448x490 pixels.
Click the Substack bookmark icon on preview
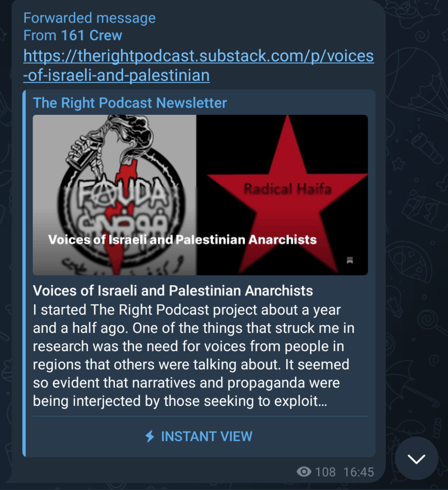pos(350,260)
